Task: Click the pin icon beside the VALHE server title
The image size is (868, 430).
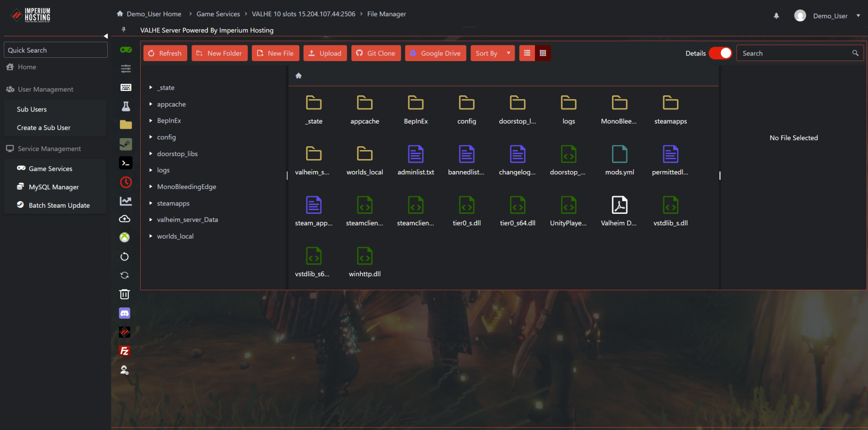Action: tap(124, 30)
